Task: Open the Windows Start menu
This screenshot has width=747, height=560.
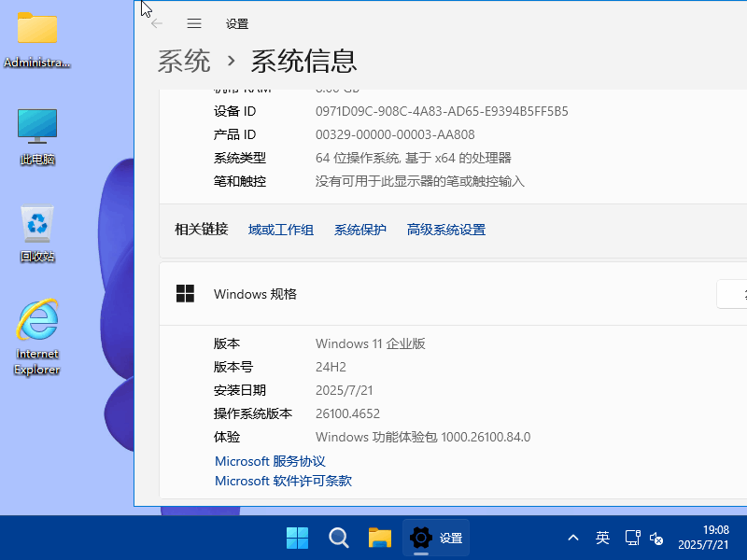Action: [297, 538]
